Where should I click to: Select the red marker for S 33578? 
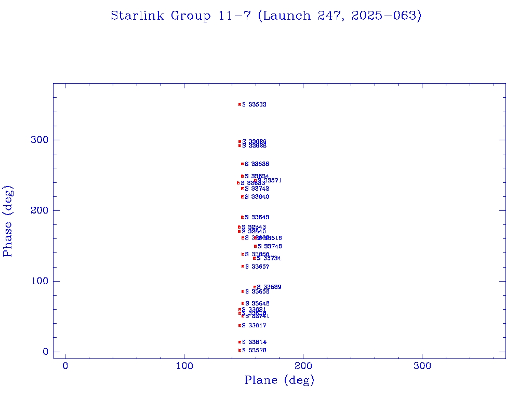coord(240,351)
